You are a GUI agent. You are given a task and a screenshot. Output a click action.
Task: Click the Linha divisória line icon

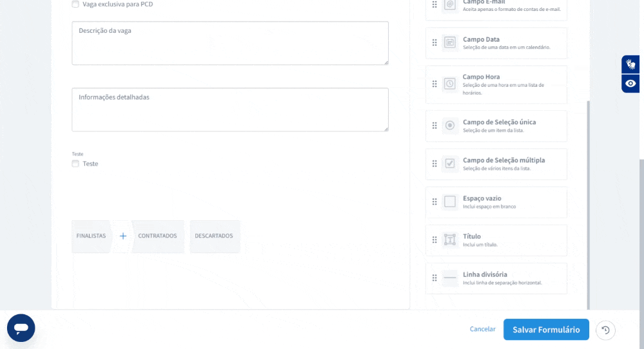coord(450,278)
